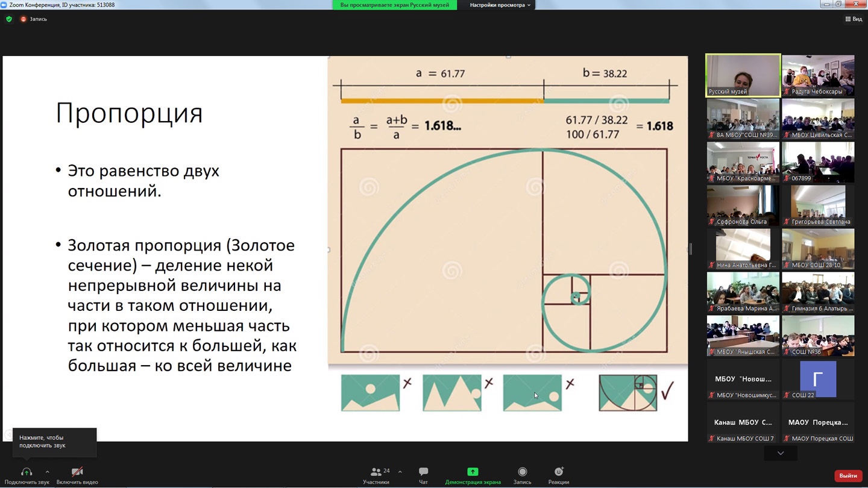Select the СОШ 22 participant tile
The width and height of the screenshot is (868, 488).
pyautogui.click(x=818, y=380)
